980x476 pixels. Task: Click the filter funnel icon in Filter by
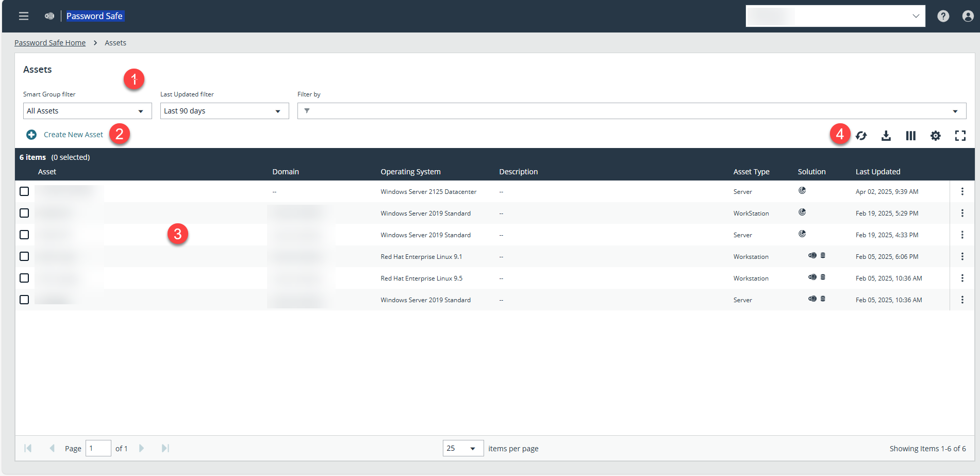point(307,111)
